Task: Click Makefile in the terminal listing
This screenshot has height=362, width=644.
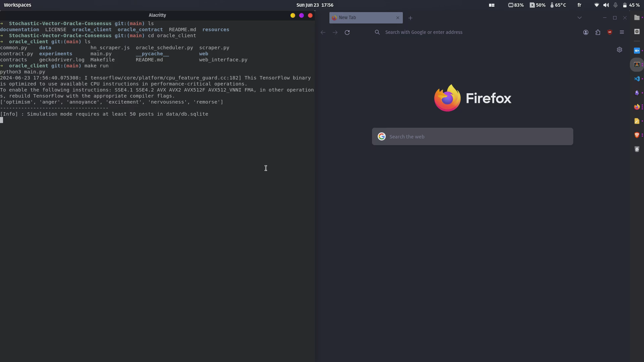Action: 103,60
